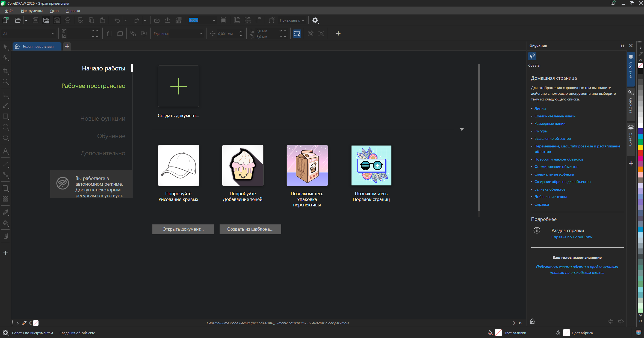This screenshot has width=644, height=338.
Task: Open the Объекты docker tab
Action: (631, 140)
